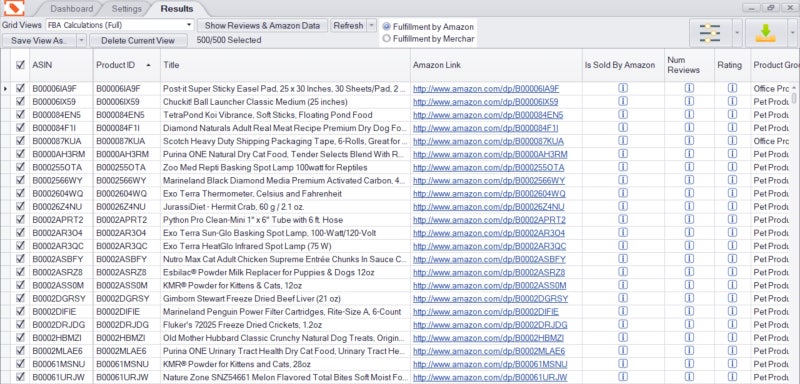Viewport: 800px width, 384px height.
Task: Switch to the Settings tab
Action: [x=127, y=9]
